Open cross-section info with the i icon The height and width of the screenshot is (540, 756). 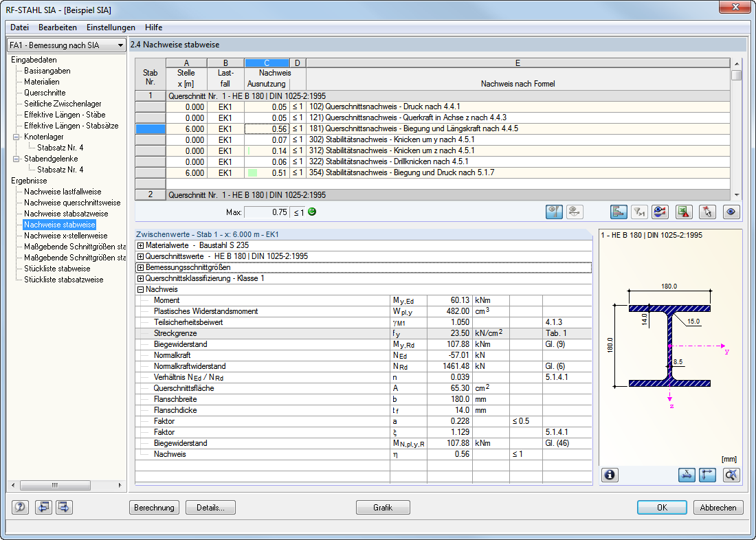click(x=610, y=475)
